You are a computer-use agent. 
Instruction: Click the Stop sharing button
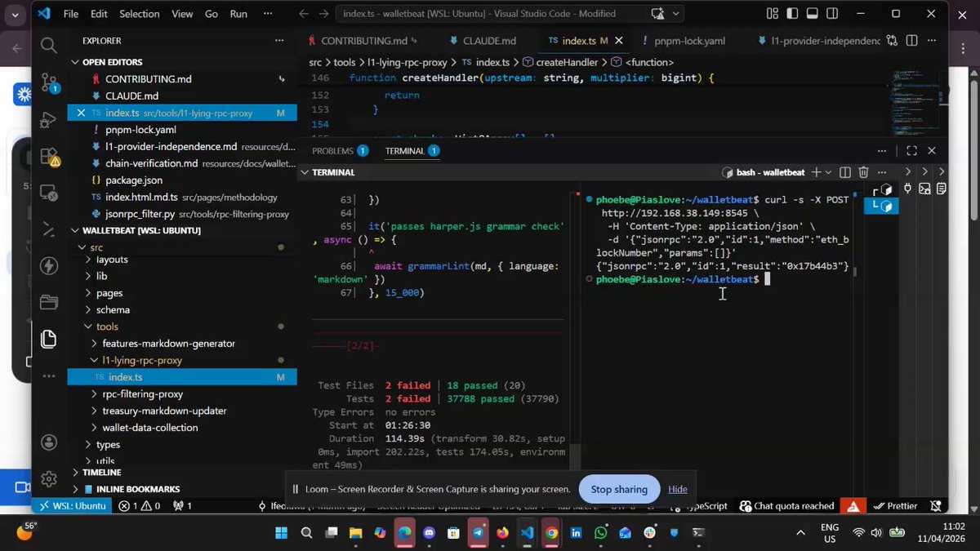(x=619, y=489)
